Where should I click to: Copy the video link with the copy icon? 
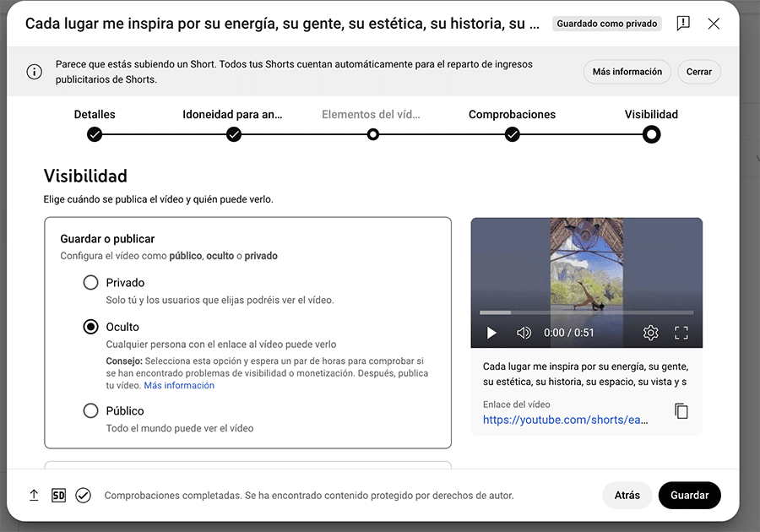(x=682, y=411)
